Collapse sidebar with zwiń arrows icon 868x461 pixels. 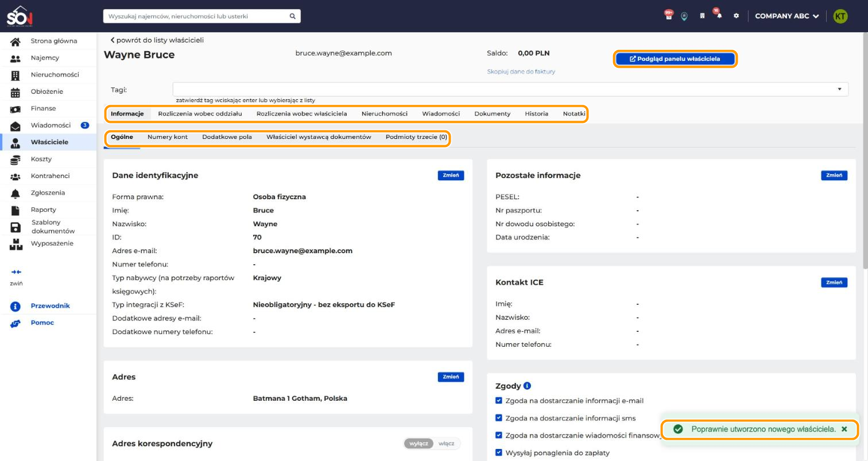pyautogui.click(x=16, y=272)
